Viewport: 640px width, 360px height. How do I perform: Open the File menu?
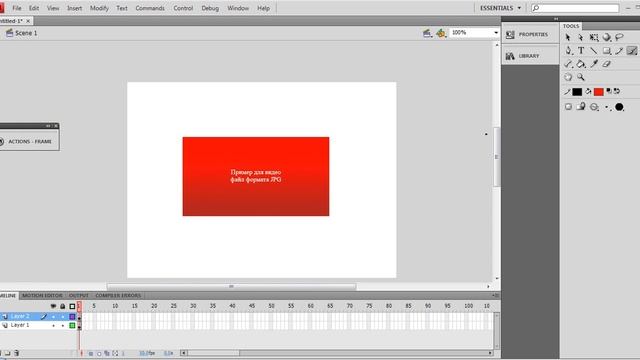[x=17, y=8]
